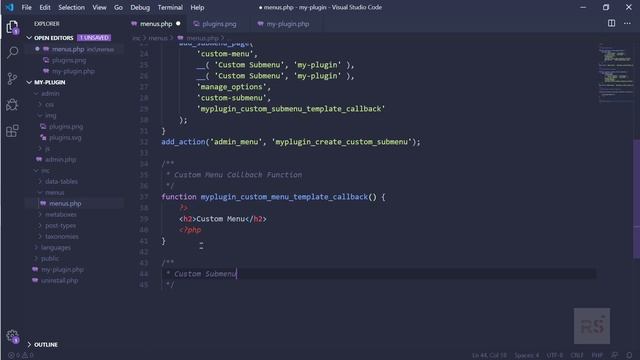Click the code minimap
This screenshot has height=360, width=640.
pyautogui.click(x=616, y=72)
